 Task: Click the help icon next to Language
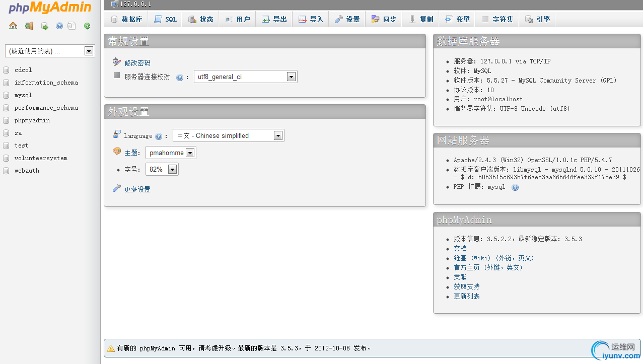[x=159, y=136]
